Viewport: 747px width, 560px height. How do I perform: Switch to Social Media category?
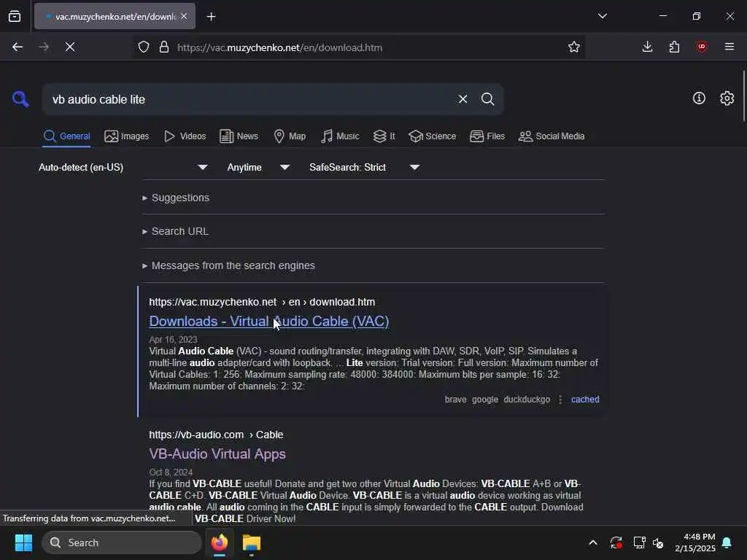click(x=551, y=136)
